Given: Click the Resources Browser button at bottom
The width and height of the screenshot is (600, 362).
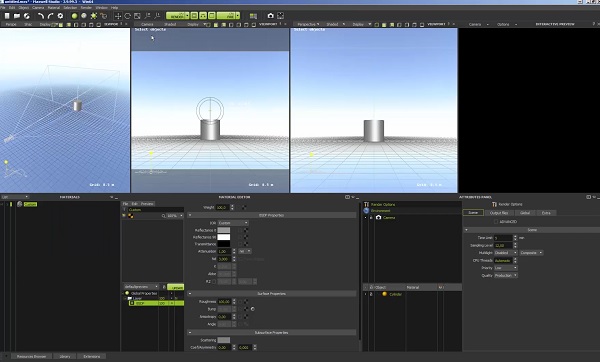Looking at the screenshot, I should click(31, 356).
